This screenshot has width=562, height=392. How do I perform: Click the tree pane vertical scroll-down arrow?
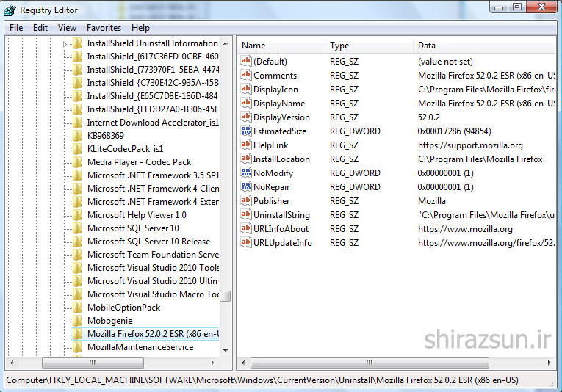(x=226, y=350)
